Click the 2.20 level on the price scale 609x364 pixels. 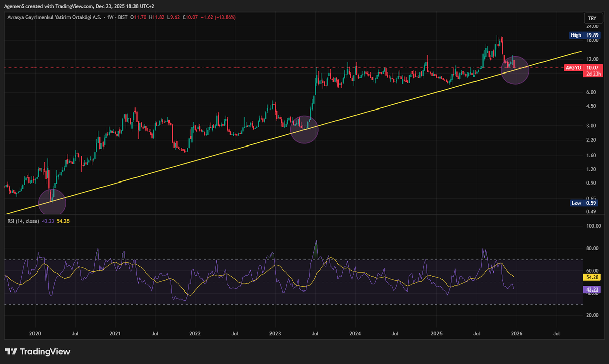click(591, 140)
